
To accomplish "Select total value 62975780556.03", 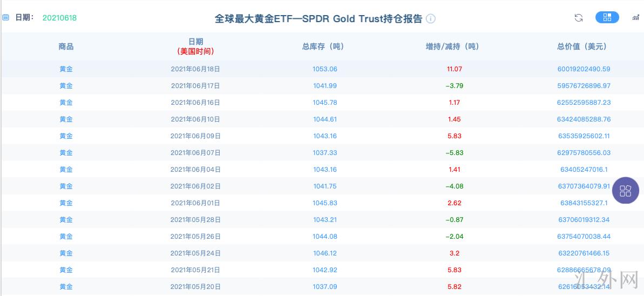I will point(584,153).
